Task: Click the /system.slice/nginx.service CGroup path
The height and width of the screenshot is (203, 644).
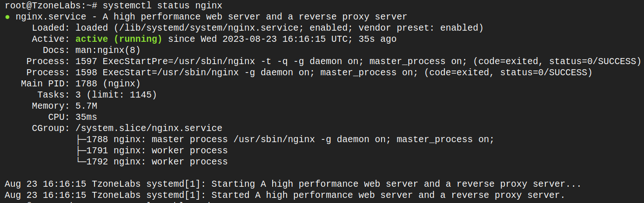Action: click(x=148, y=128)
